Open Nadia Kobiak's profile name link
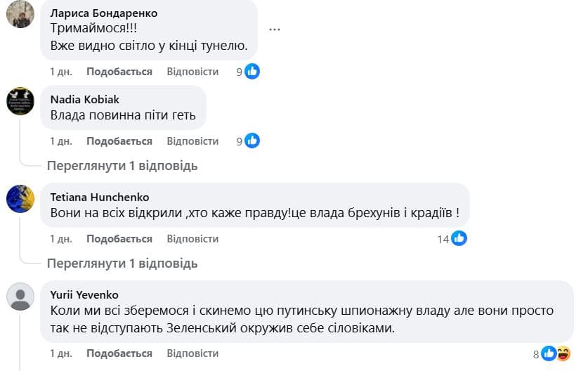 [84, 99]
